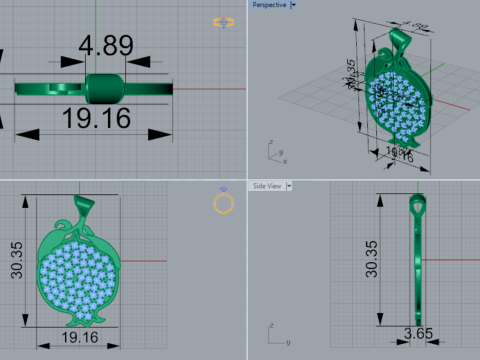Select the pendant profile in Side View
This screenshot has height=360, width=480.
[x=418, y=259]
